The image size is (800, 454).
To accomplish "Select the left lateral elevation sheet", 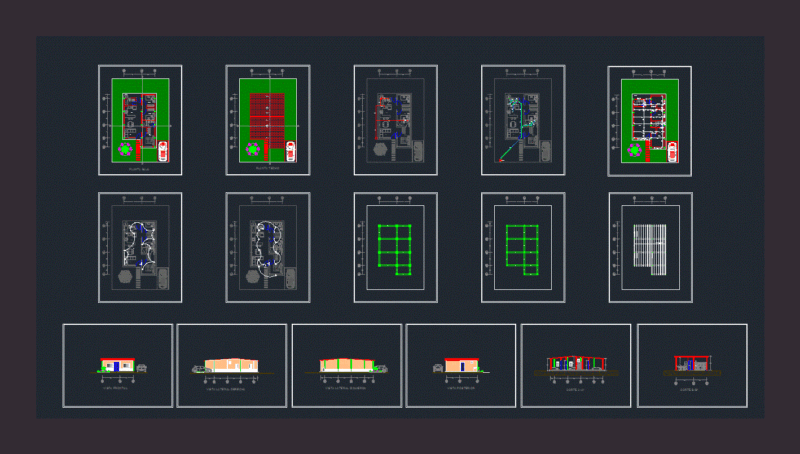I will point(347,366).
